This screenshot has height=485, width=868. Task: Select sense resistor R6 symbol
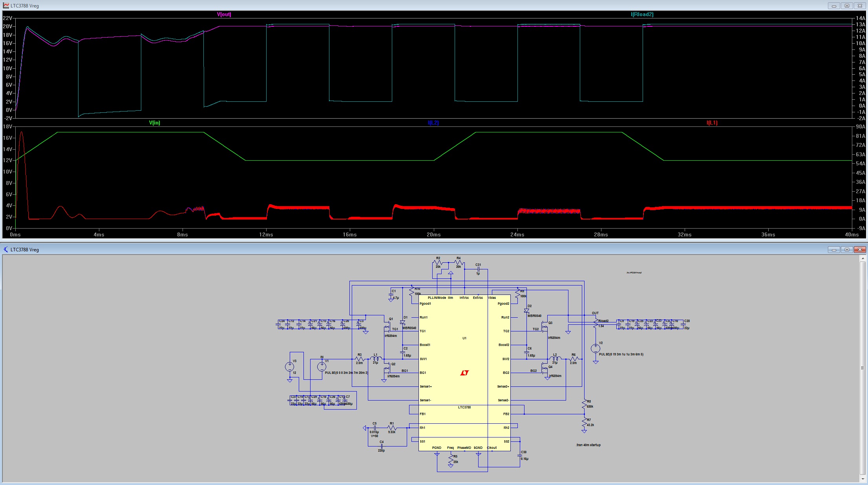[574, 359]
